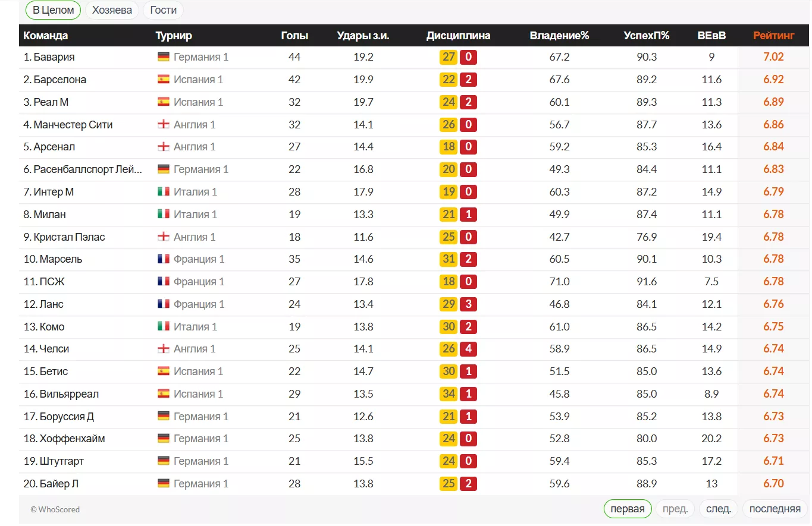812x526 pixels.
Task: Open the last page with последняя button
Action: click(x=775, y=509)
